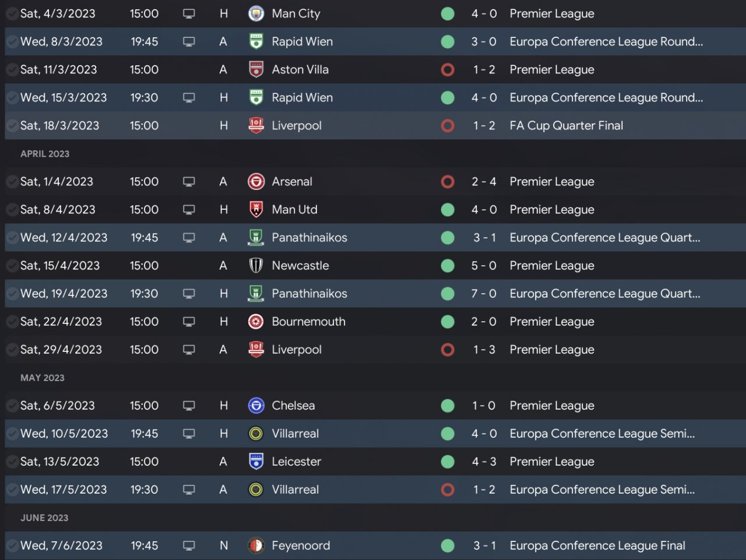Click the TV icon for the Feyenoord final
Screen dimensions: 746x560
click(189, 545)
